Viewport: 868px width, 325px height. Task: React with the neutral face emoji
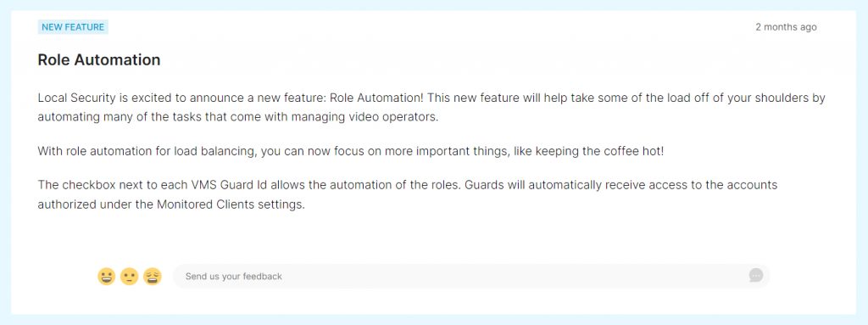(x=129, y=276)
